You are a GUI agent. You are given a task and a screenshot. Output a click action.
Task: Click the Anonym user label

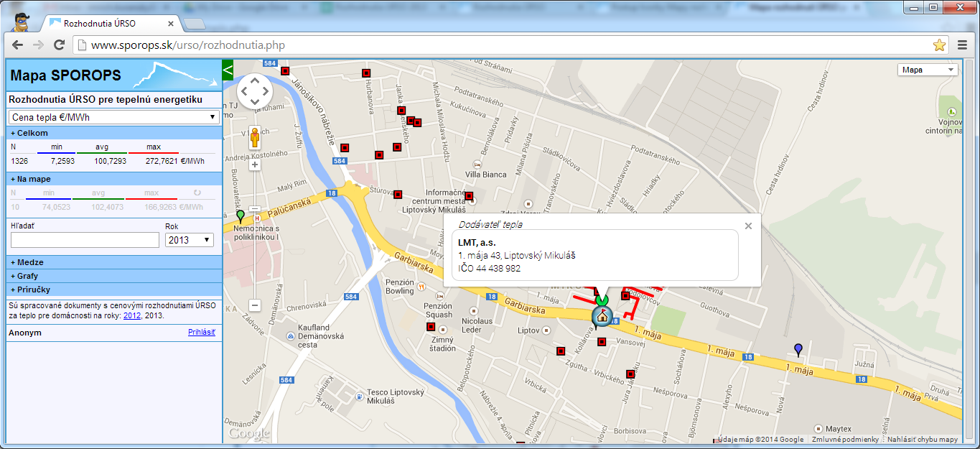[x=25, y=333]
